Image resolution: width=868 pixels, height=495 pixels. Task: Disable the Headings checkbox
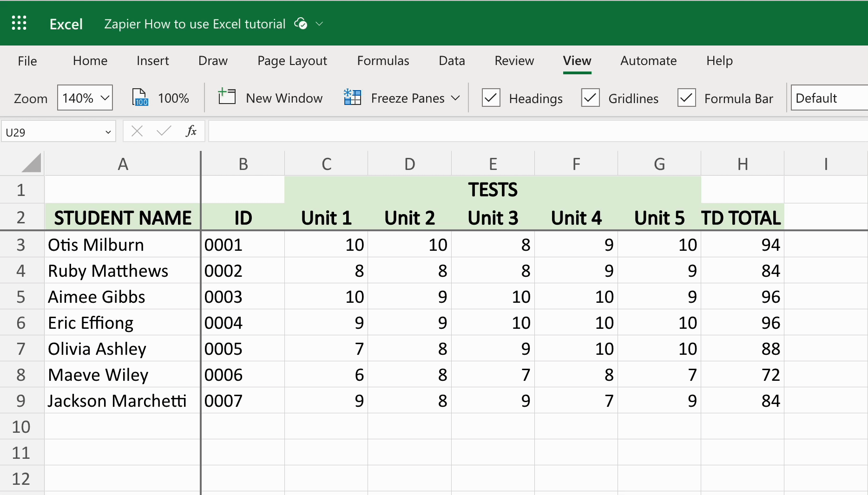click(490, 98)
